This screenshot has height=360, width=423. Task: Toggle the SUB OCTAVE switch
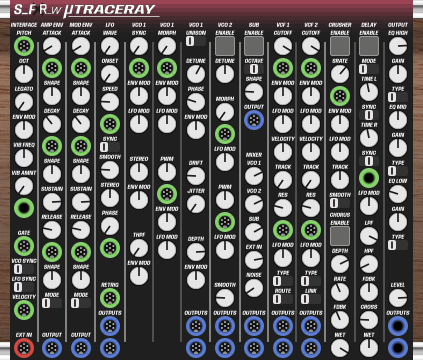tap(254, 69)
